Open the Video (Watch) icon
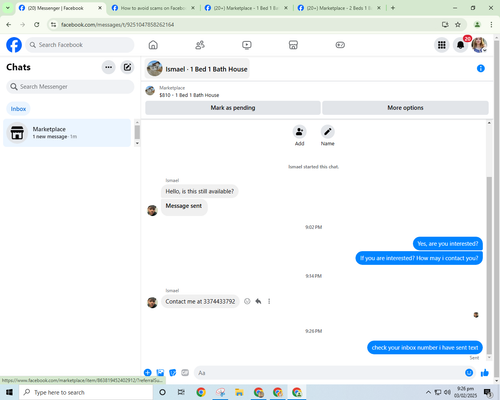Image resolution: width=500 pixels, height=400 pixels. coord(247,45)
